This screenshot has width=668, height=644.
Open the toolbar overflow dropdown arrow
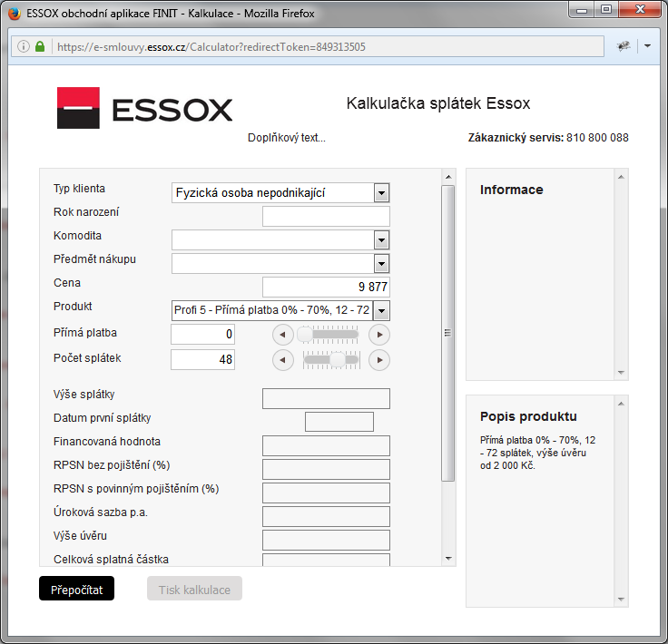[x=647, y=46]
